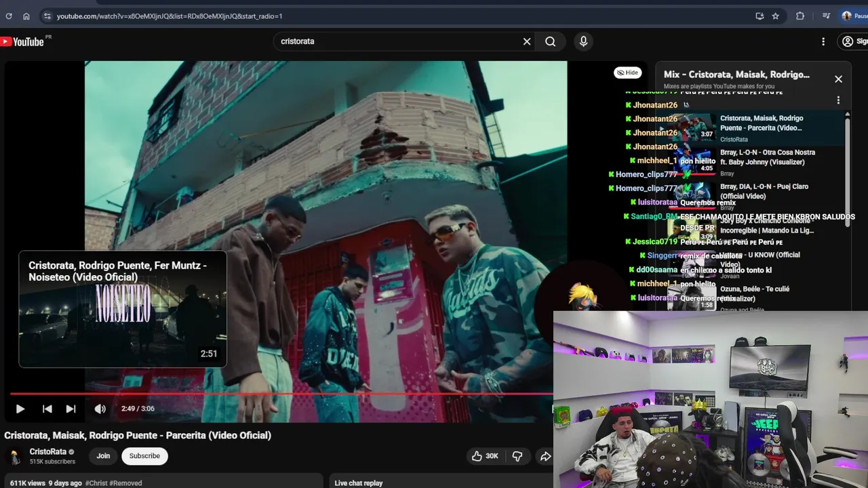
Task: Join the CristoRata channel membership
Action: [103, 456]
